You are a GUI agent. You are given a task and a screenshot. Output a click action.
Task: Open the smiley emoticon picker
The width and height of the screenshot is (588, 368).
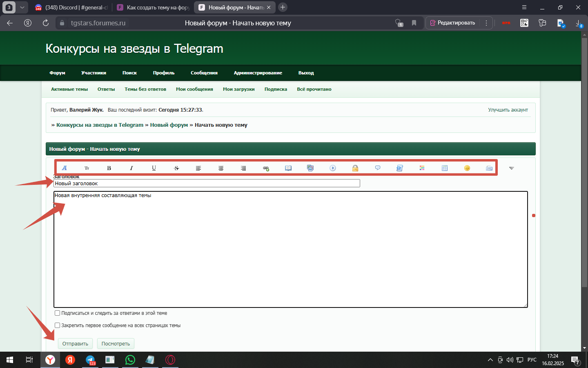(467, 168)
